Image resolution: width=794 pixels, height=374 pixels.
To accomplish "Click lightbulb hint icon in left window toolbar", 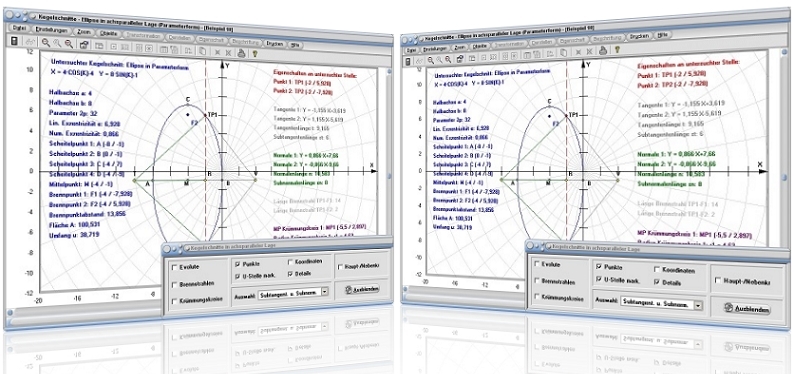I will [255, 54].
